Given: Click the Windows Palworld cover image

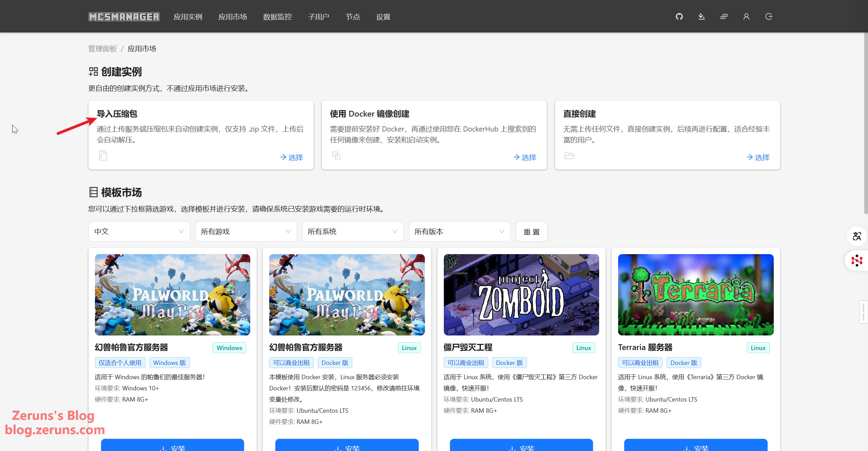Looking at the screenshot, I should pyautogui.click(x=173, y=295).
